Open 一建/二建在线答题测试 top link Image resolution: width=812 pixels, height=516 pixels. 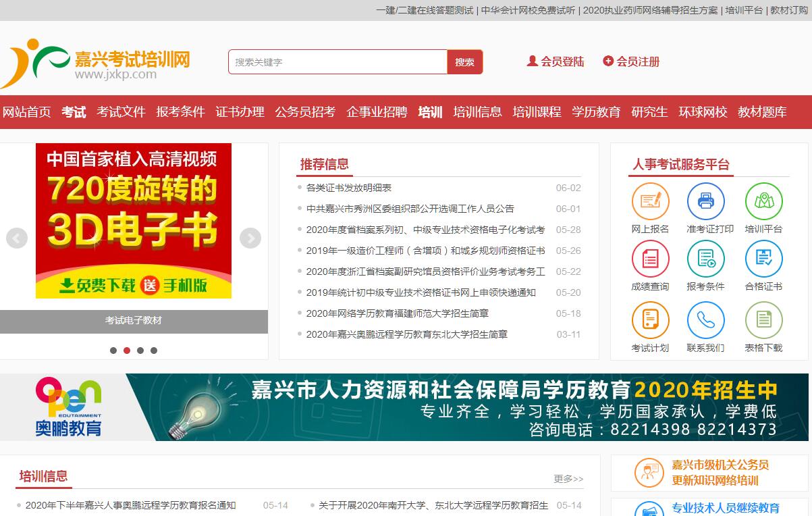425,10
